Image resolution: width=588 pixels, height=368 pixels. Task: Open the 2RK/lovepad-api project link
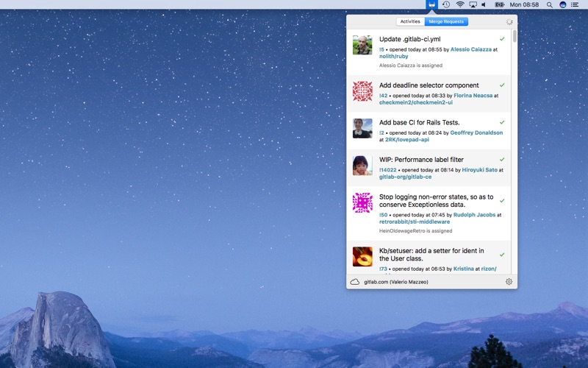[x=407, y=140]
